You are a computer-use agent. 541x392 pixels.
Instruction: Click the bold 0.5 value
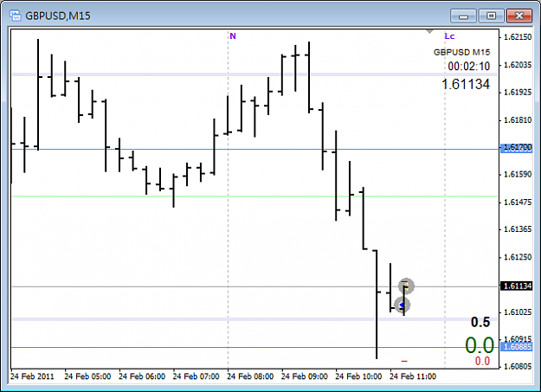coord(480,322)
